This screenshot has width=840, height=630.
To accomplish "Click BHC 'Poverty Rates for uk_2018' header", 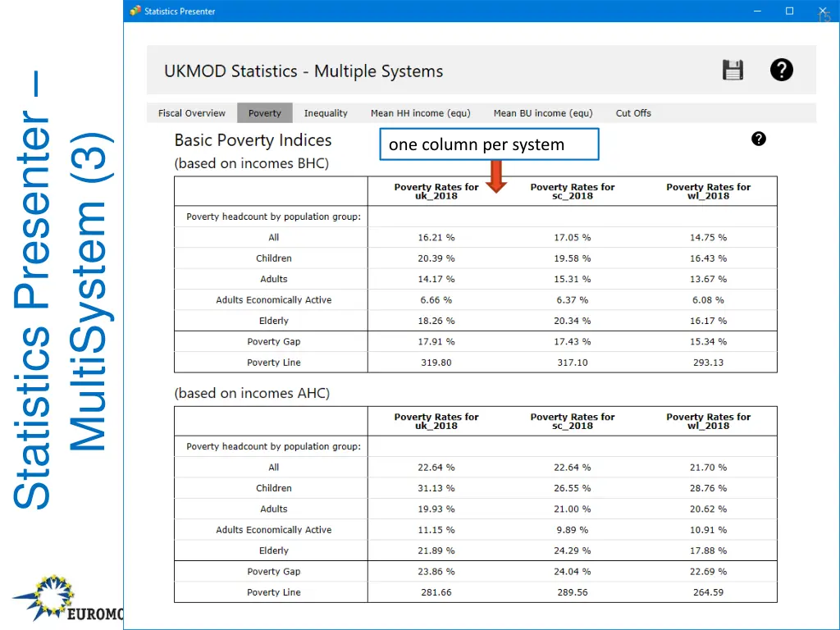I will (436, 191).
